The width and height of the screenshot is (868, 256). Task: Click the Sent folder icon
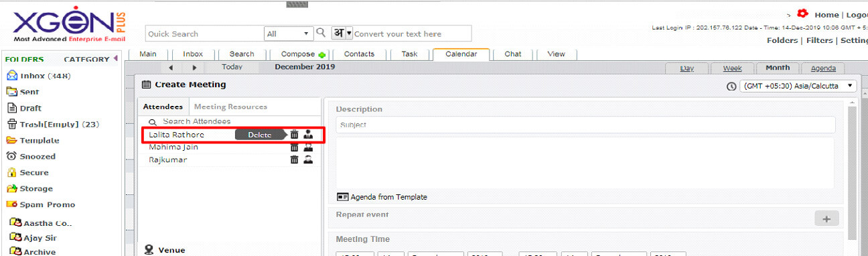12,92
